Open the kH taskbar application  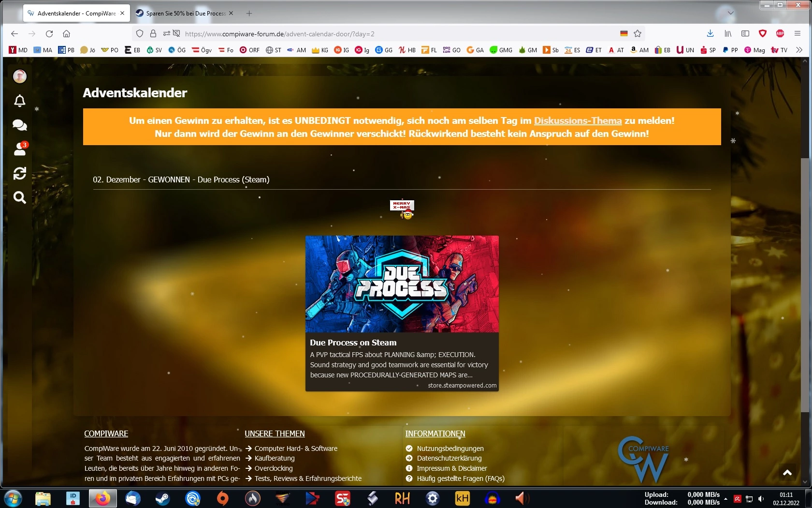(463, 498)
